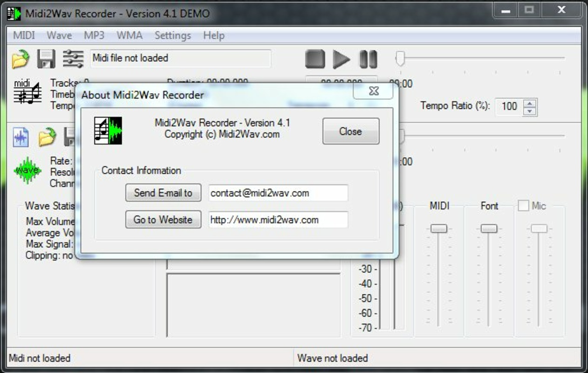The height and width of the screenshot is (373, 588).
Task: Click 'Copyright (c) Midi2Wav.com' text
Action: coord(222,134)
